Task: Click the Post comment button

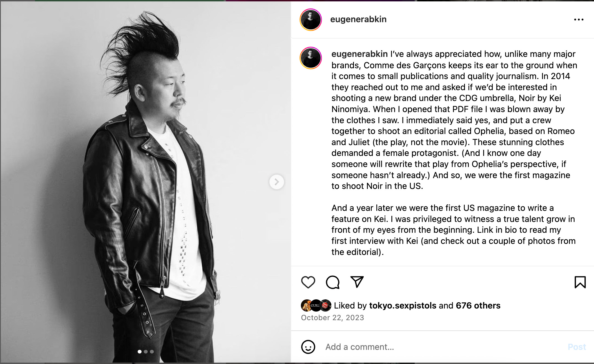Action: coord(577,347)
